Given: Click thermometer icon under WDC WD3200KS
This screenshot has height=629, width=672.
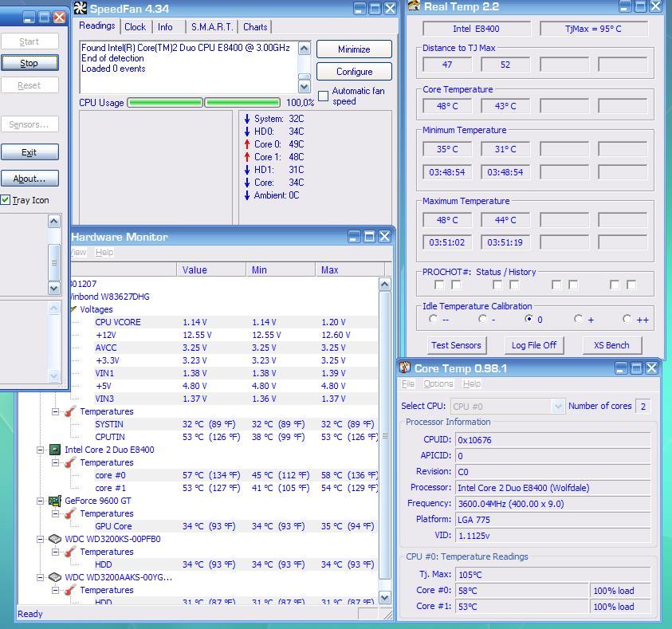Looking at the screenshot, I should pyautogui.click(x=70, y=552).
